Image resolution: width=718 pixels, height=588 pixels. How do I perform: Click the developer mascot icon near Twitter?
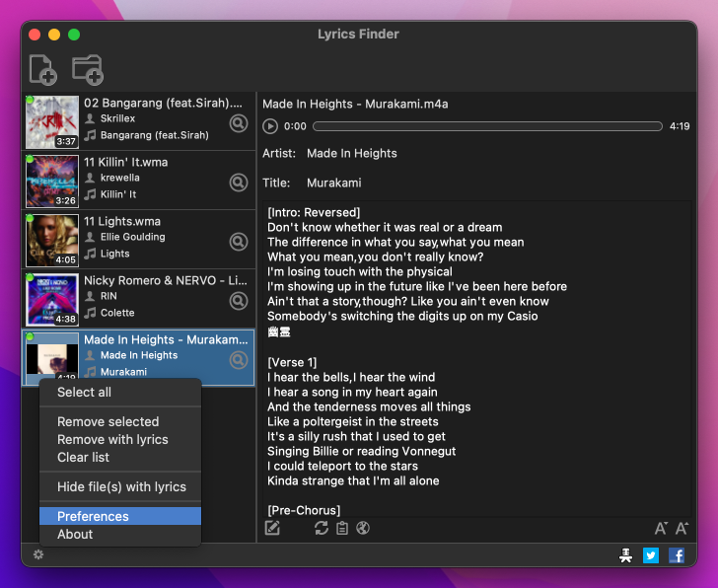[x=625, y=555]
